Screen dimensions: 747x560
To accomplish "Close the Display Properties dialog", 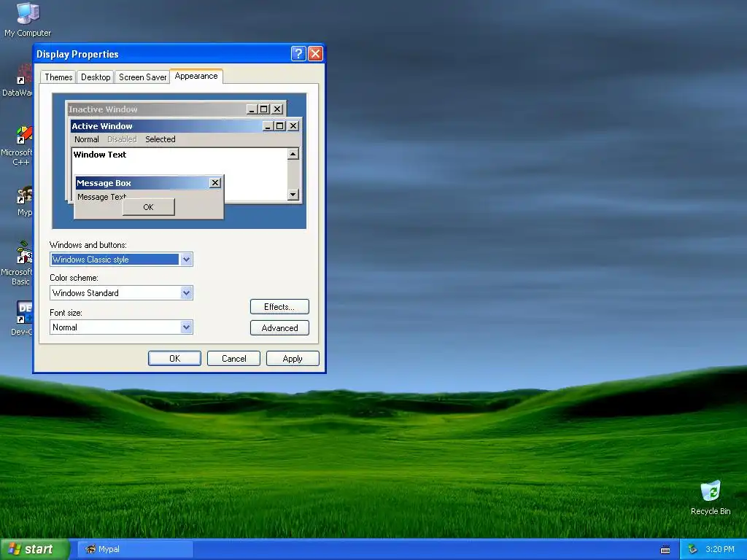I will click(315, 54).
